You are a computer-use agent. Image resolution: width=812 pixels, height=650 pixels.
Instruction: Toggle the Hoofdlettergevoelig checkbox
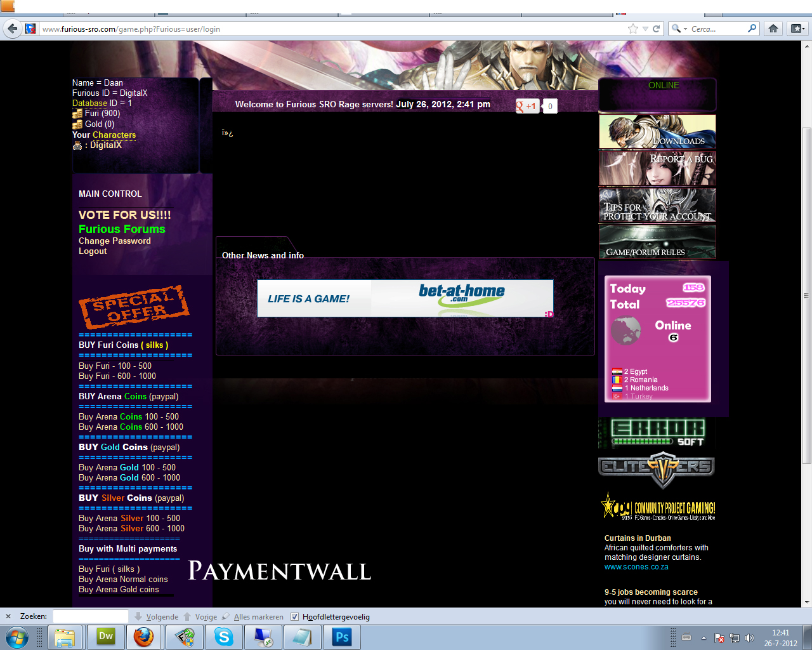tap(294, 616)
